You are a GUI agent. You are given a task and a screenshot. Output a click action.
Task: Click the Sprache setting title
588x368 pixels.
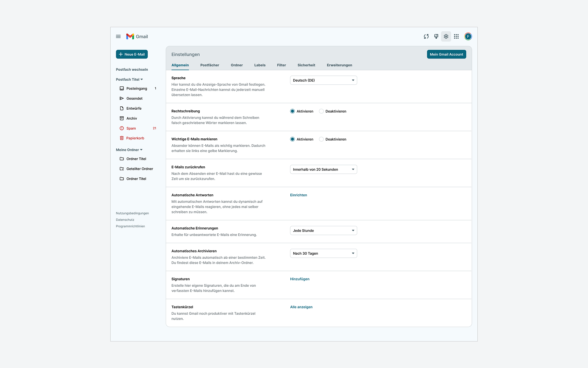point(178,78)
